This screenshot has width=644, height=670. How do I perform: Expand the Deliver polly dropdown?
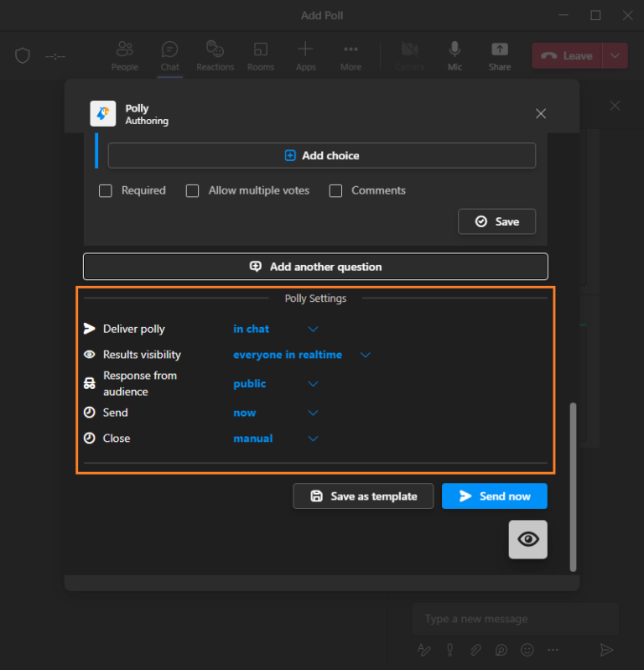tap(314, 329)
